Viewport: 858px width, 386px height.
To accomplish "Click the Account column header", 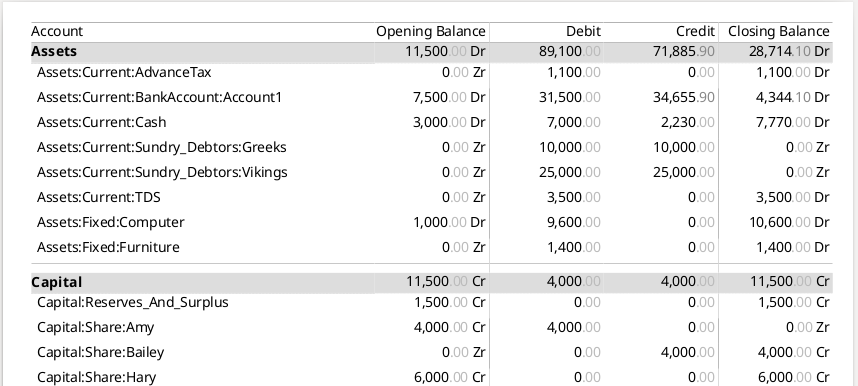I will click(x=57, y=32).
